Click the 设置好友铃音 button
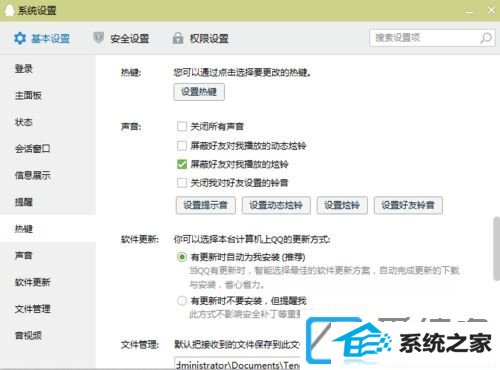The image size is (500, 370). pyautogui.click(x=408, y=205)
